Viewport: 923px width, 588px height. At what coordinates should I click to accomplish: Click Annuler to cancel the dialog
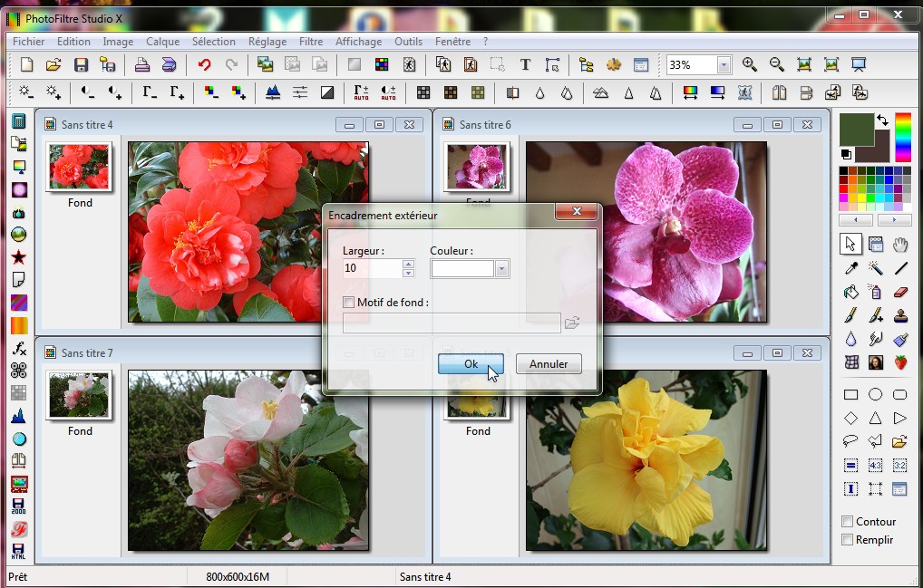(x=549, y=364)
